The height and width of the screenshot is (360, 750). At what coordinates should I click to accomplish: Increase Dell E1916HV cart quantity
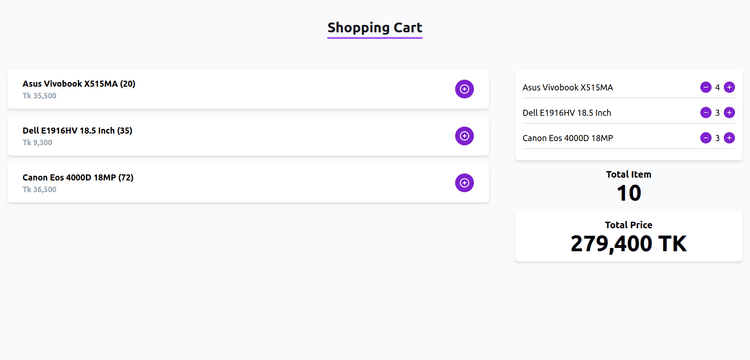(x=729, y=113)
